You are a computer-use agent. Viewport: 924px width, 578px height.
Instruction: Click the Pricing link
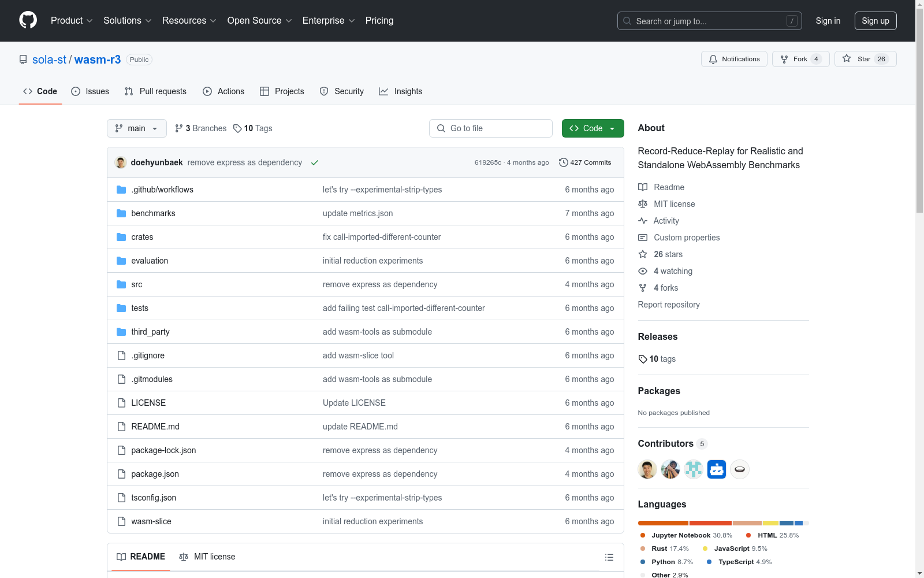pyautogui.click(x=379, y=21)
